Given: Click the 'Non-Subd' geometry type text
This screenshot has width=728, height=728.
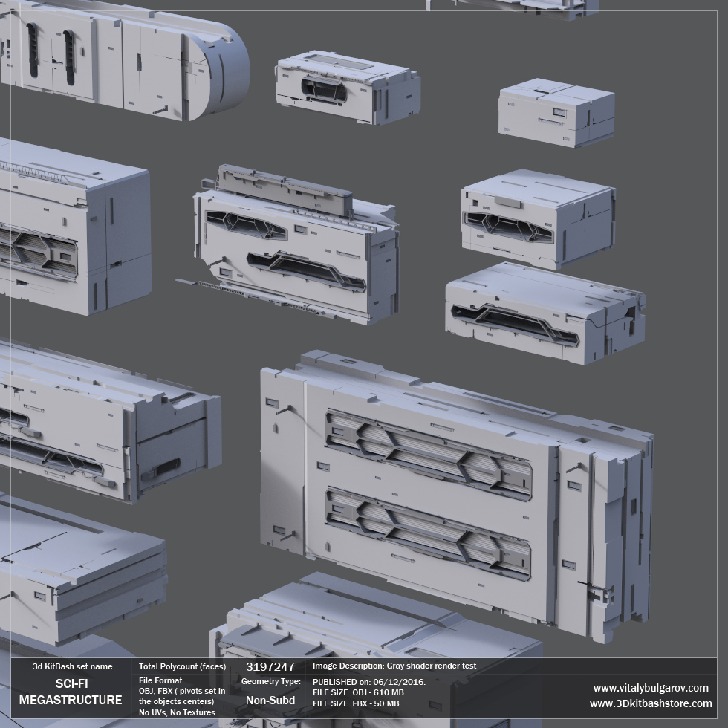Looking at the screenshot, I should (270, 701).
